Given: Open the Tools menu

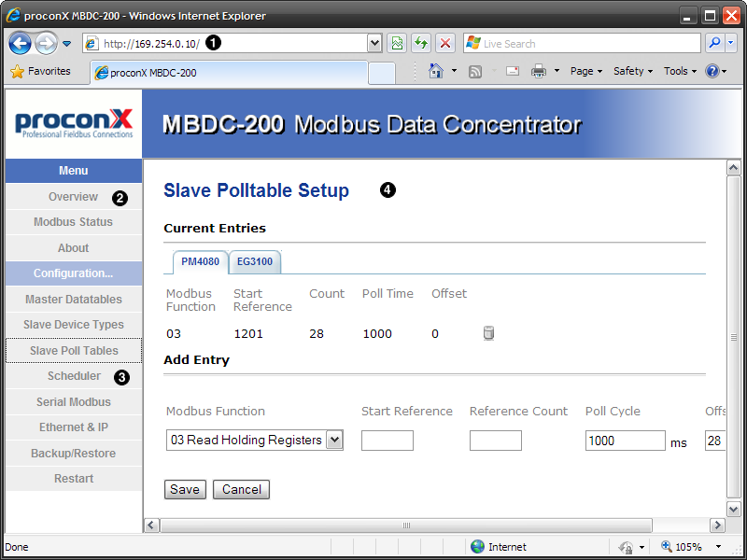Looking at the screenshot, I should coord(681,71).
